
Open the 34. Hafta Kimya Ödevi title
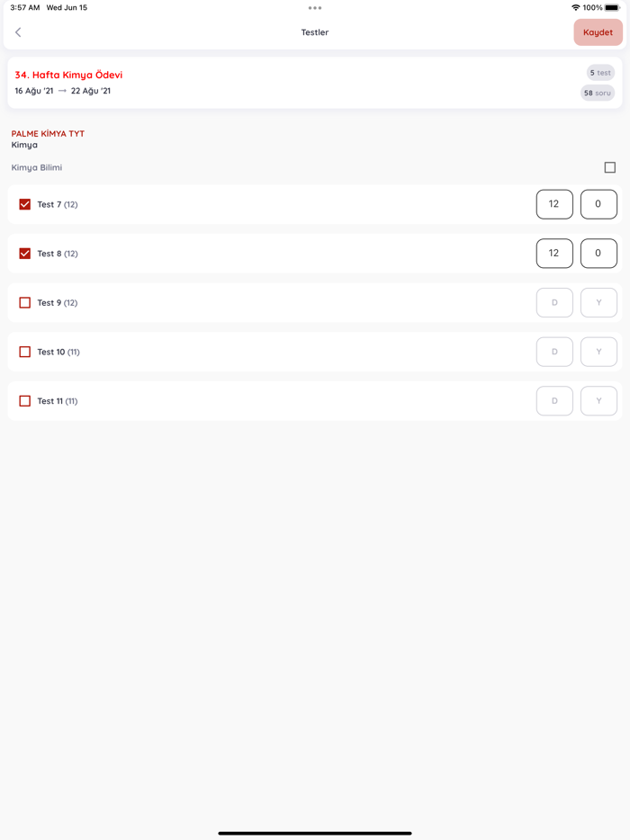coord(68,75)
